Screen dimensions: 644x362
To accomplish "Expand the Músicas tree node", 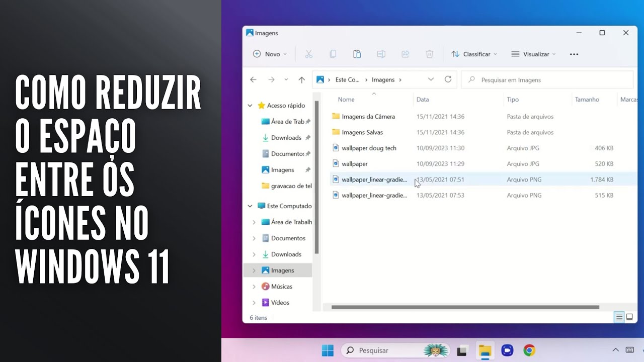I will [254, 287].
